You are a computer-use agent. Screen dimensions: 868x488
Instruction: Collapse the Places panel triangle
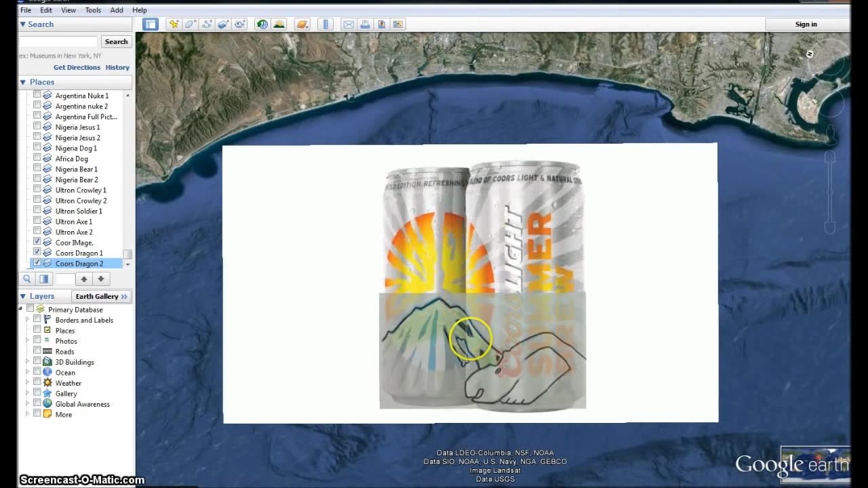(23, 82)
